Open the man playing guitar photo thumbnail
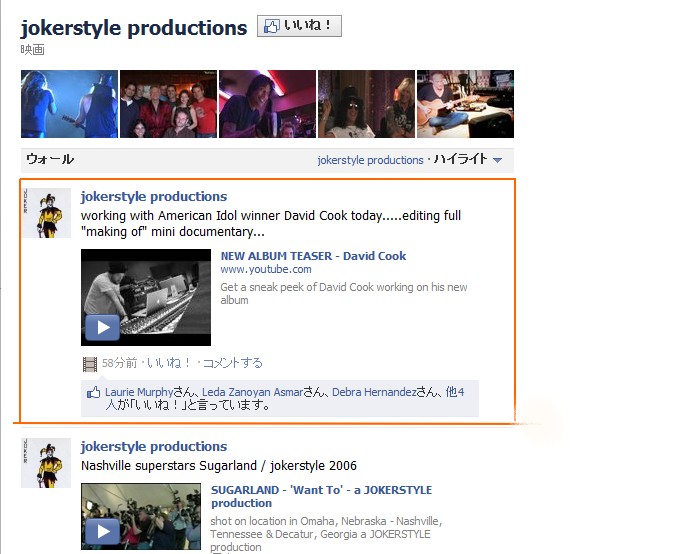Image resolution: width=673 pixels, height=554 pixels. click(466, 104)
